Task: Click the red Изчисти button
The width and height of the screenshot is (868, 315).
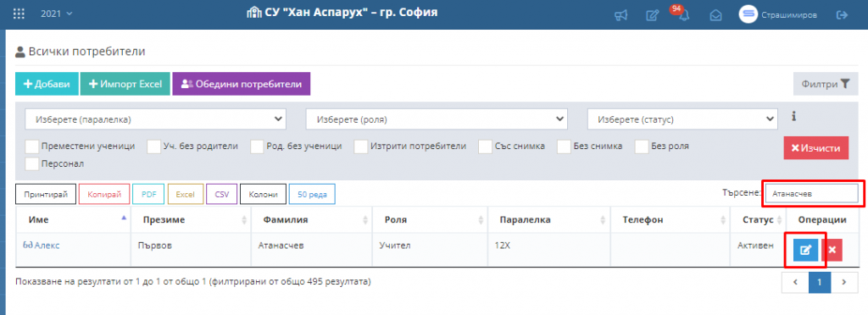Action: click(816, 148)
